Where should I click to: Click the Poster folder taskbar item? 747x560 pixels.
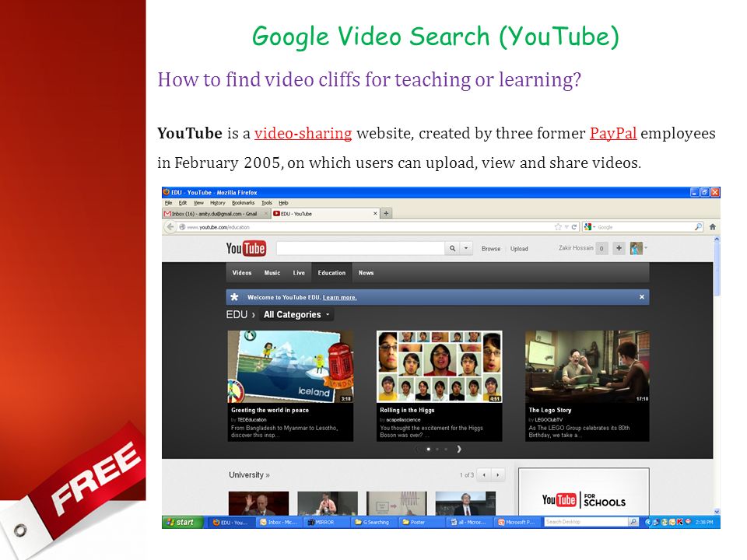[422, 523]
